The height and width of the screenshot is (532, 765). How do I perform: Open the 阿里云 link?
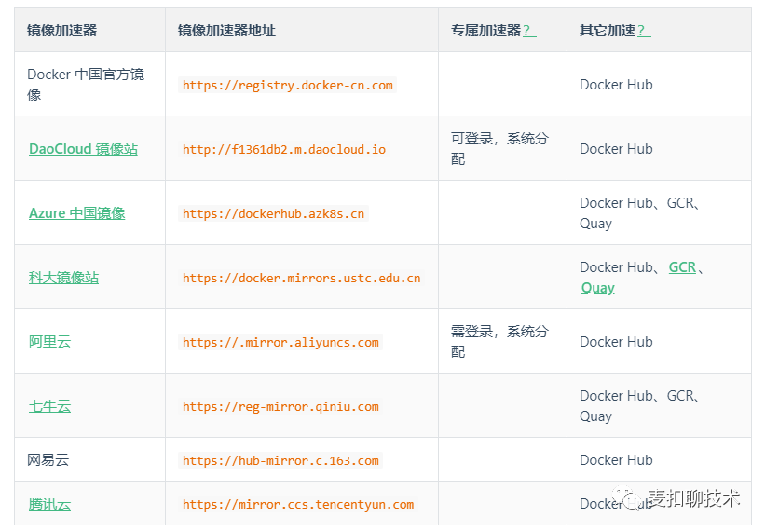pyautogui.click(x=49, y=342)
